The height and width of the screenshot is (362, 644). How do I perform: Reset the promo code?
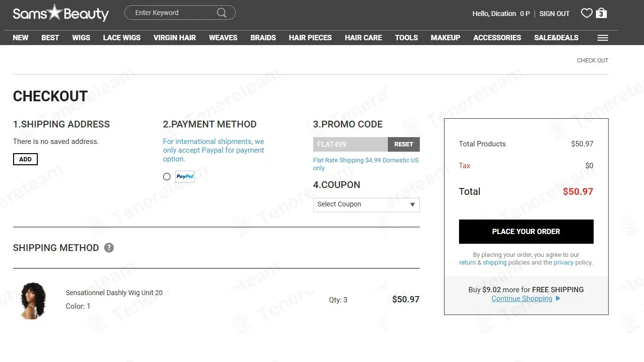tap(403, 144)
